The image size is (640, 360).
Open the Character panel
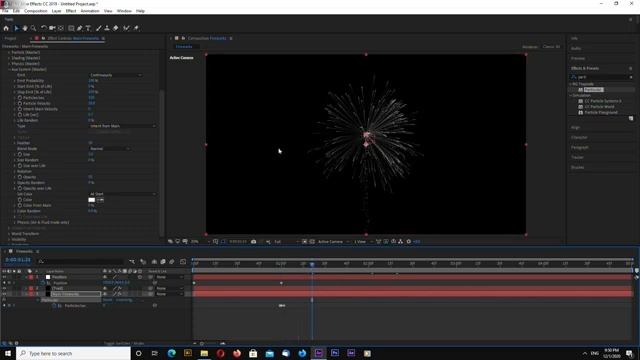click(x=579, y=138)
